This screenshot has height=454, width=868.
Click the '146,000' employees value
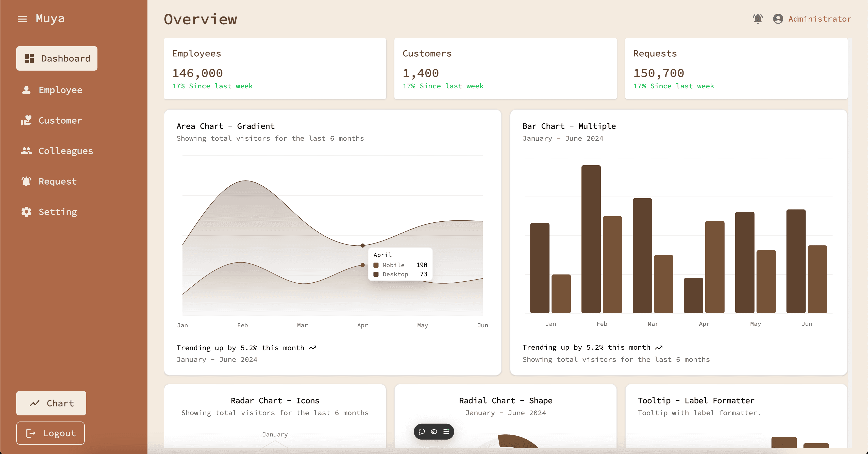pos(197,73)
